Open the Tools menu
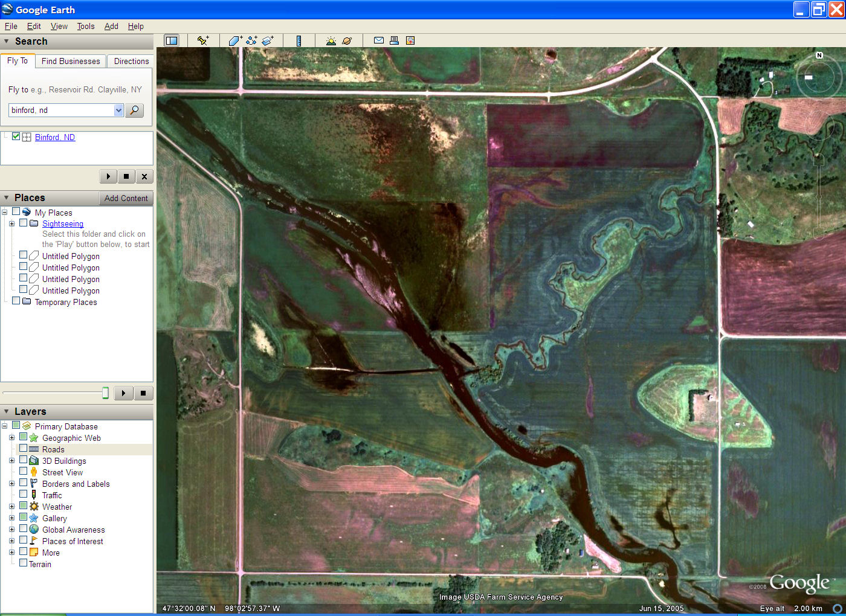This screenshot has width=846, height=616. 86,26
